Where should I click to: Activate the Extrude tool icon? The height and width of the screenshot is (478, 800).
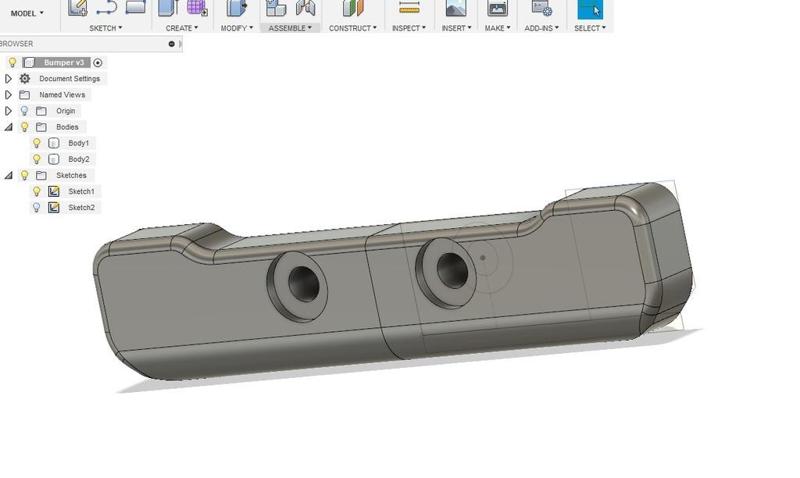tap(167, 7)
